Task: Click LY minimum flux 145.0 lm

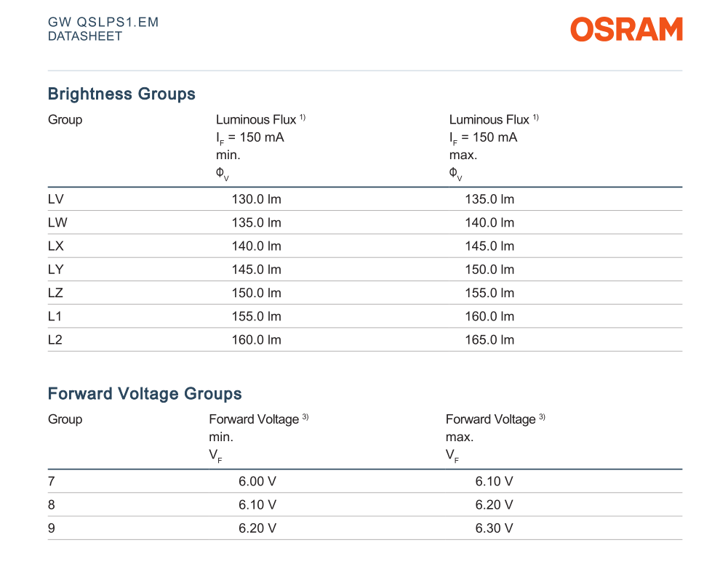Action: (256, 270)
